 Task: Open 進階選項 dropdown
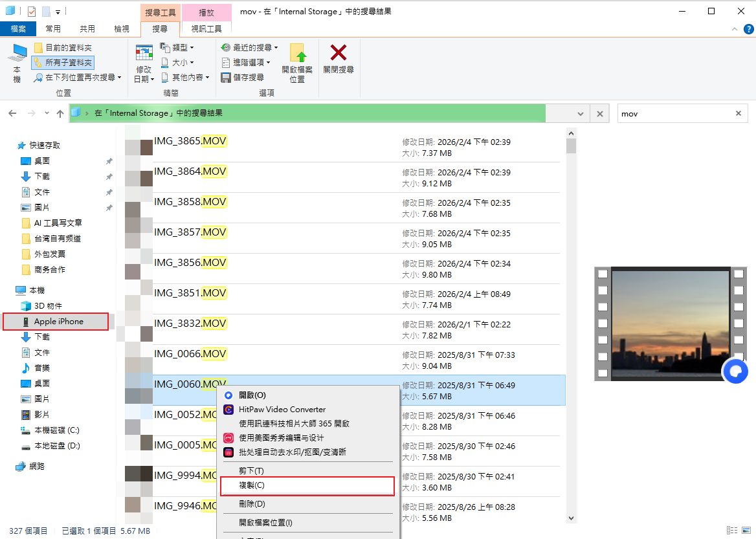click(246, 63)
